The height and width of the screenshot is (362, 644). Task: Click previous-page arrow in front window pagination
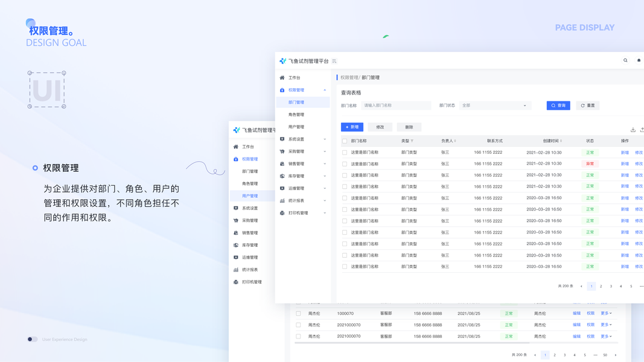pos(581,286)
